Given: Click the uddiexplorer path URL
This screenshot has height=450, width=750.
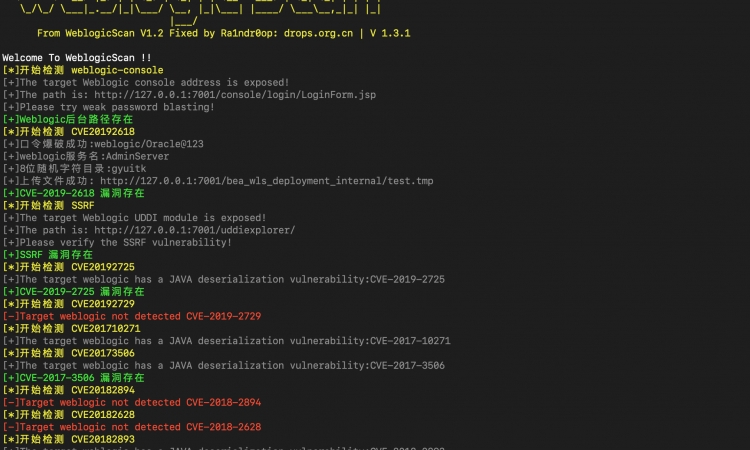Looking at the screenshot, I should point(195,230).
